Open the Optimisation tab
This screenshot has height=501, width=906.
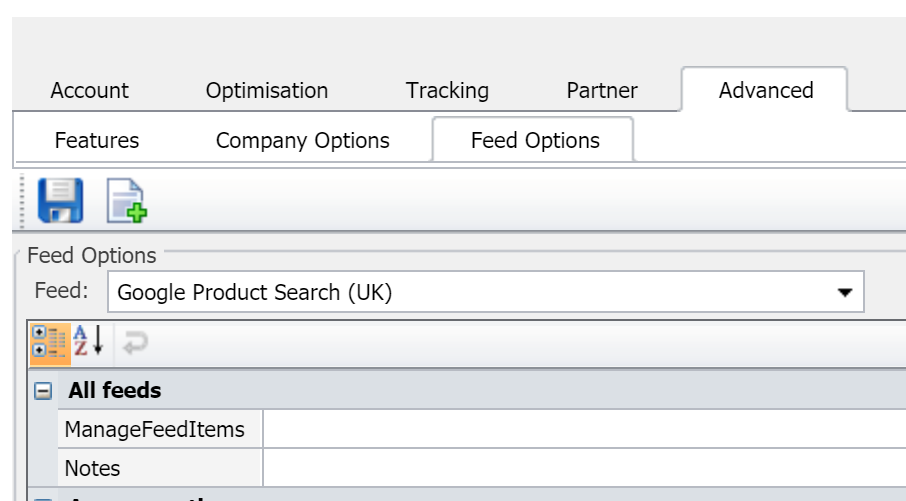coord(267,90)
